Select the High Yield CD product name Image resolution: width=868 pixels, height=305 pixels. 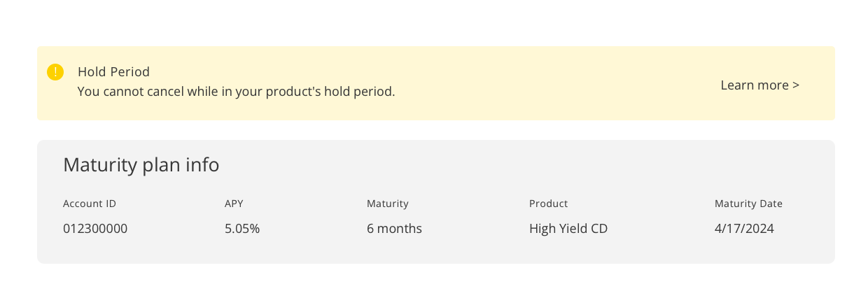point(568,229)
